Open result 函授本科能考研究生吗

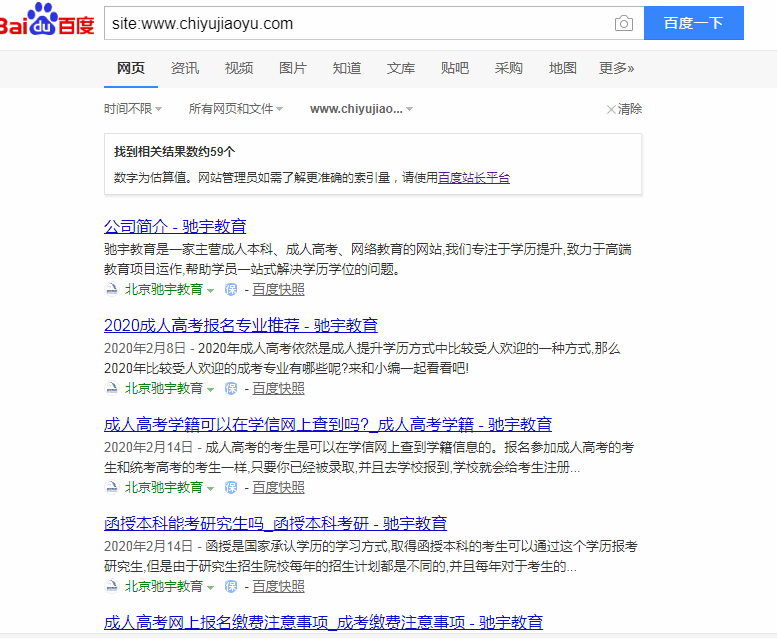click(x=276, y=523)
